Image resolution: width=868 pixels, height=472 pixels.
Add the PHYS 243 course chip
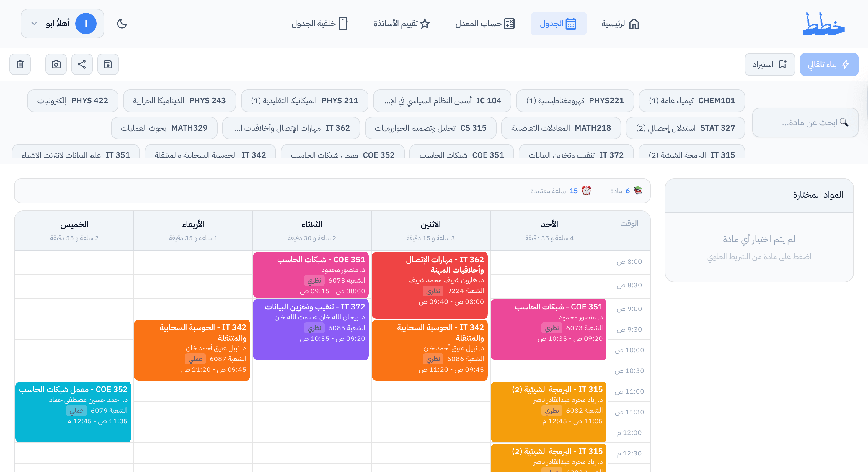[179, 101]
